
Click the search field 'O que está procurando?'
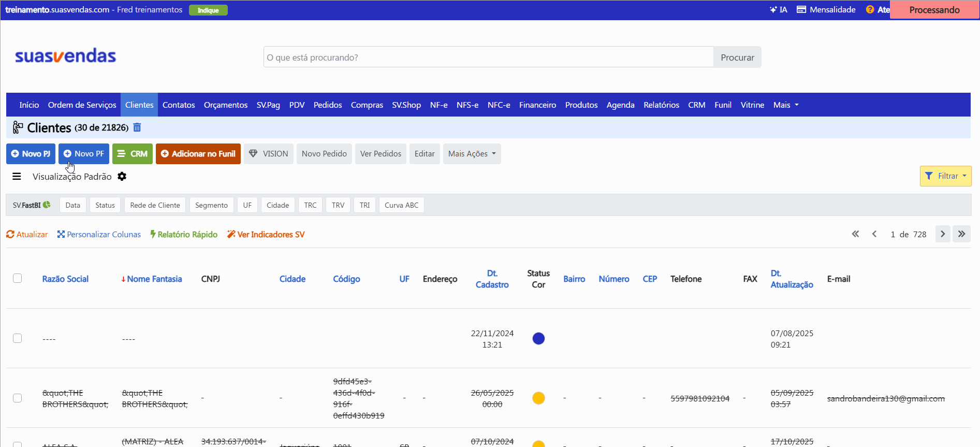(488, 57)
